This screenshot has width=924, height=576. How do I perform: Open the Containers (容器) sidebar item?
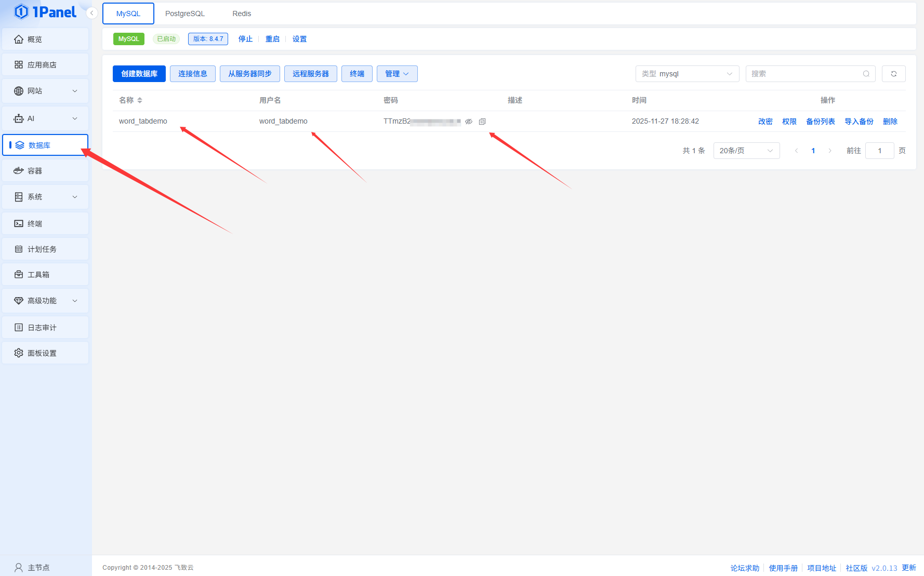[x=45, y=171]
